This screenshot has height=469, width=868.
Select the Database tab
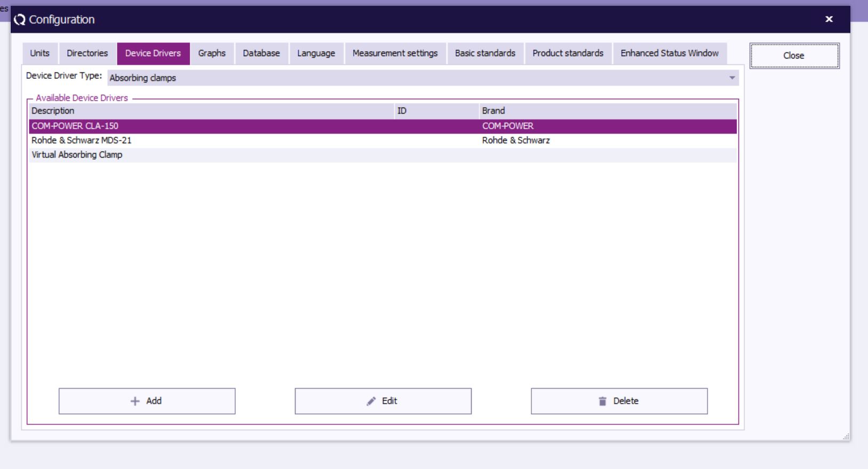(x=261, y=53)
